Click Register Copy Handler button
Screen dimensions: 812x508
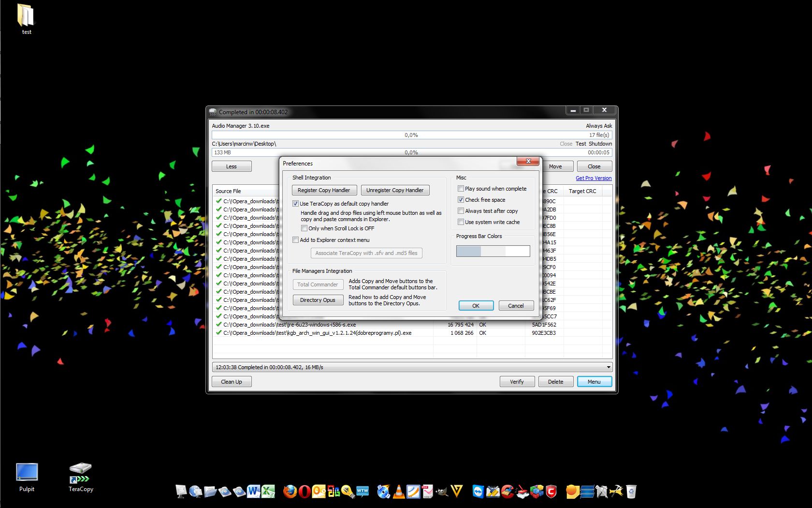pyautogui.click(x=324, y=190)
